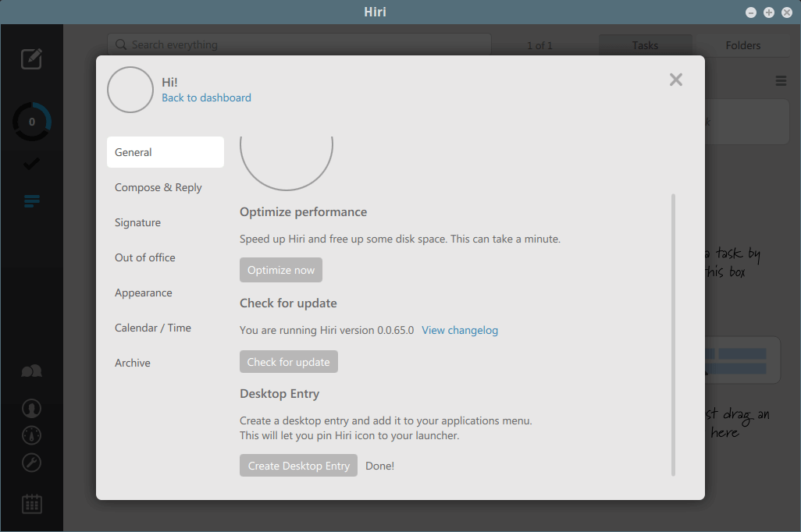
Task: Switch to Appearance settings
Action: (144, 293)
